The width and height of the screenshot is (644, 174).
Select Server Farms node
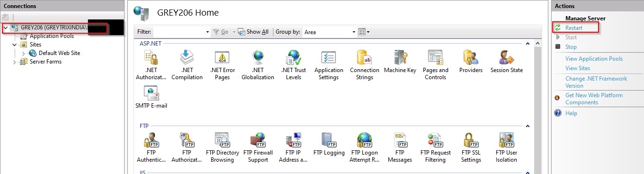45,62
